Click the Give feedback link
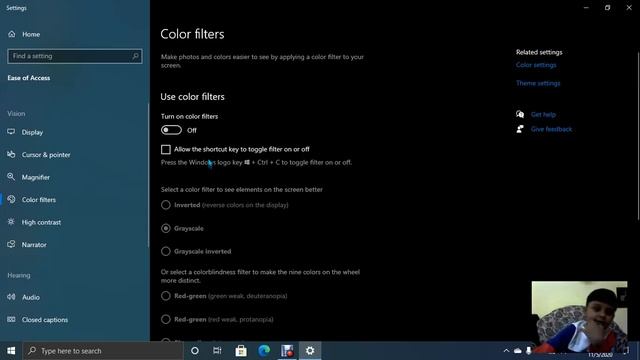 pos(551,129)
